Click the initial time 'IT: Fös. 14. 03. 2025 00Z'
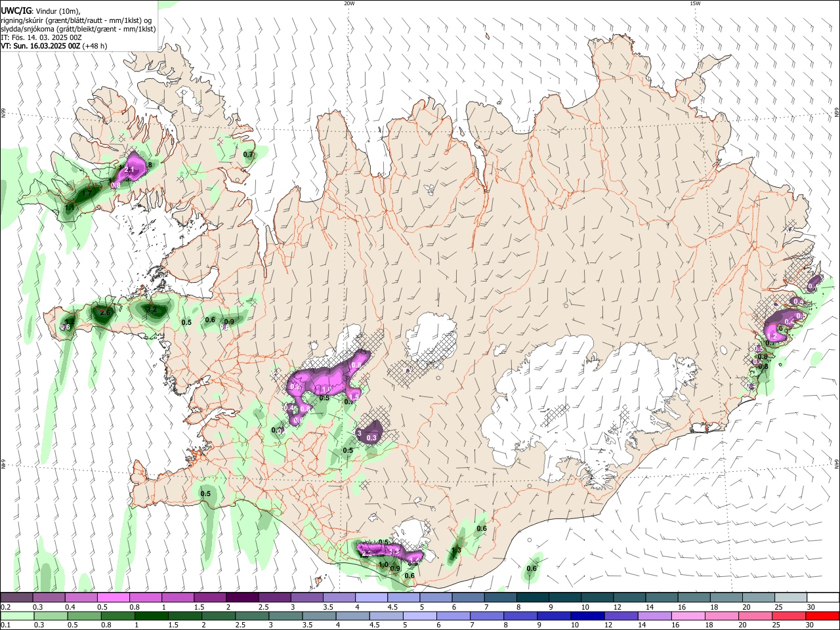 tap(41, 37)
